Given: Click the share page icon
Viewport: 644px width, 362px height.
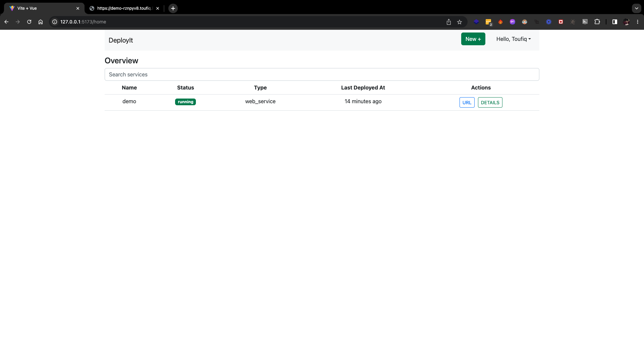Looking at the screenshot, I should coord(449,22).
